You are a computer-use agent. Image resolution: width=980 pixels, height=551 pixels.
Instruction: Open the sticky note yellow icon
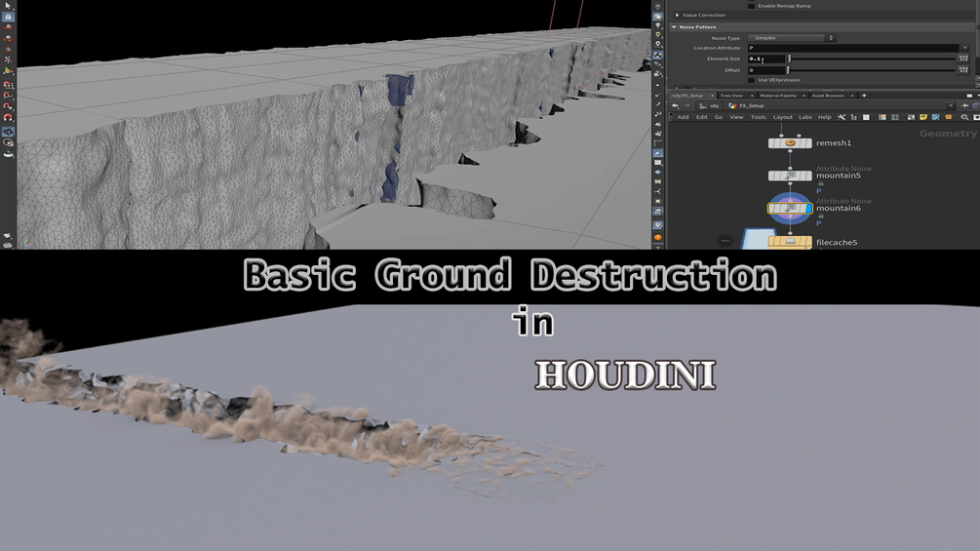click(x=923, y=117)
